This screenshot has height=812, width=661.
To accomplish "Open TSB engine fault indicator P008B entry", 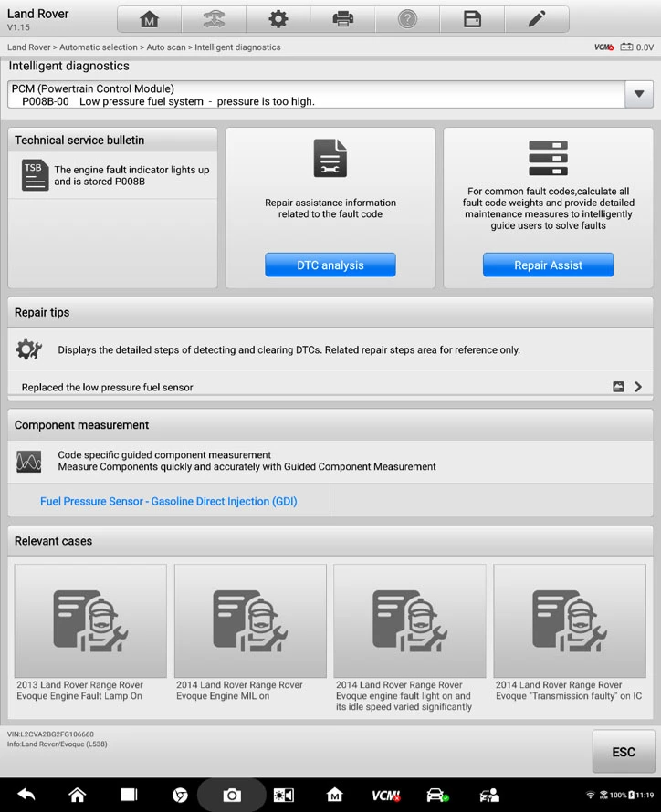I will tap(112, 175).
